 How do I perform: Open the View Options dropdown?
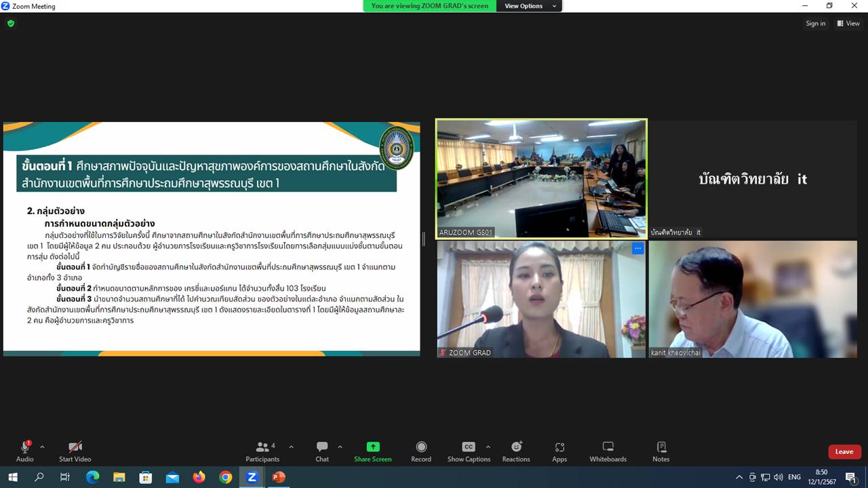[x=530, y=6]
